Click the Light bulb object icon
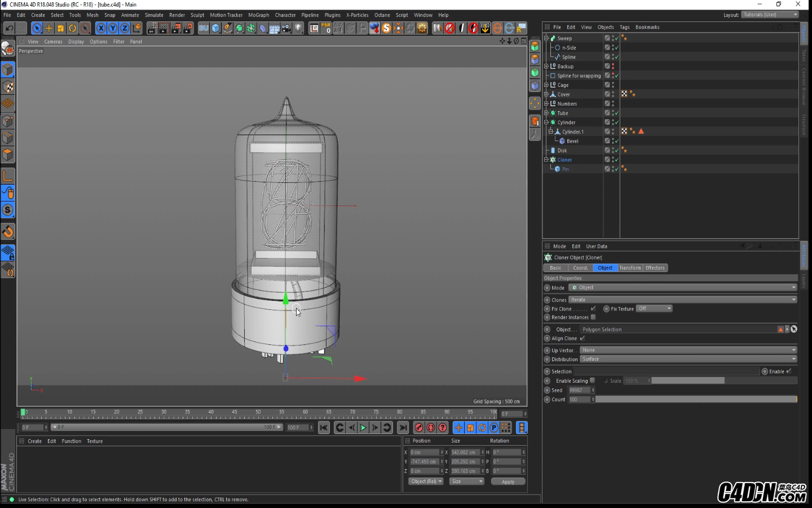Screen dimensions: 812x508 pyautogui.click(x=298, y=28)
